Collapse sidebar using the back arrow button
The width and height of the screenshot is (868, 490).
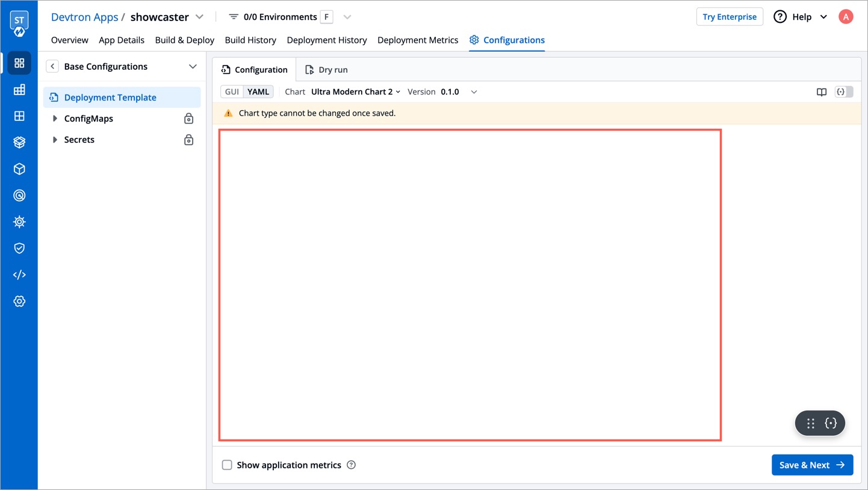coord(52,67)
